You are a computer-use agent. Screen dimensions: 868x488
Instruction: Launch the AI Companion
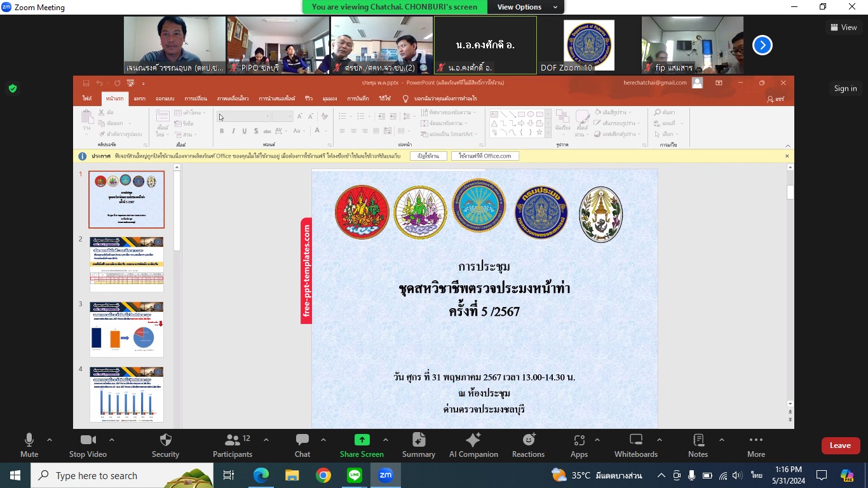[x=473, y=445]
